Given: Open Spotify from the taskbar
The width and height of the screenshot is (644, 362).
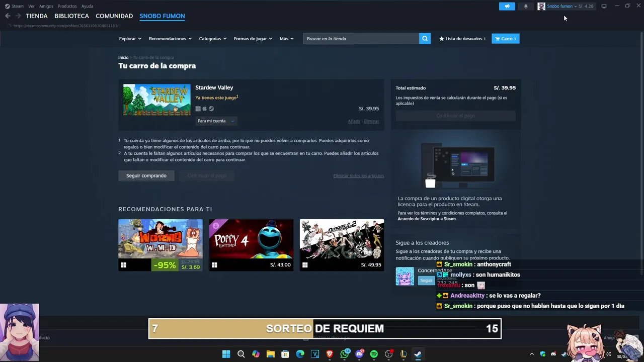Looking at the screenshot, I should (374, 354).
